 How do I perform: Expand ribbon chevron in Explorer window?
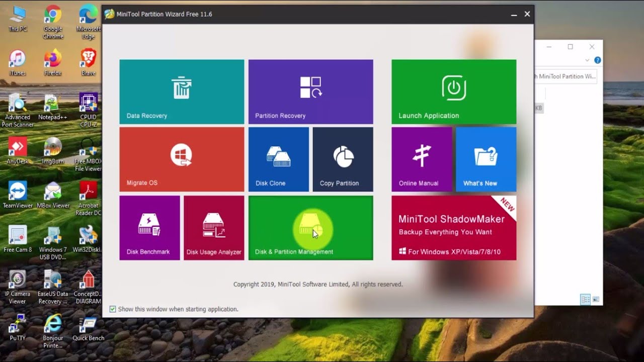(x=587, y=60)
